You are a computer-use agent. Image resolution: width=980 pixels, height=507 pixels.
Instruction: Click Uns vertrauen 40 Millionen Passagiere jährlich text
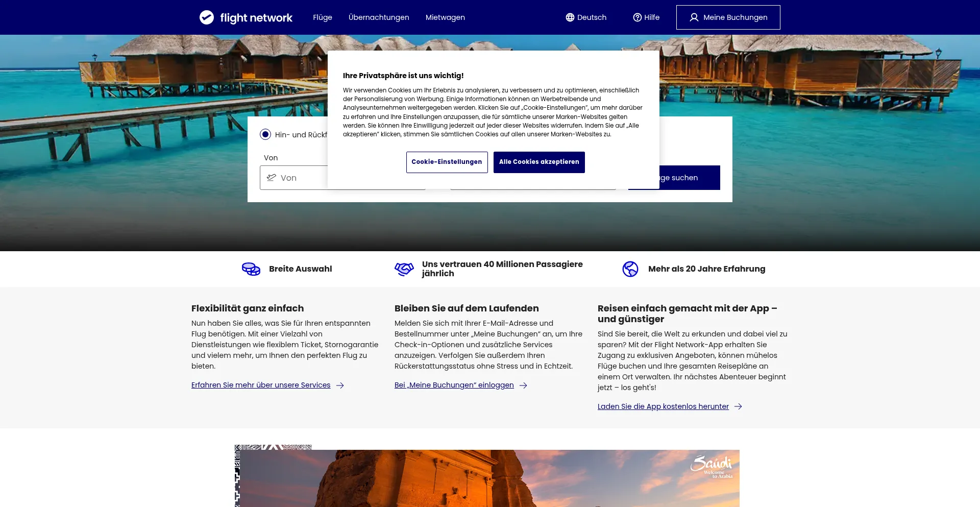tap(502, 269)
